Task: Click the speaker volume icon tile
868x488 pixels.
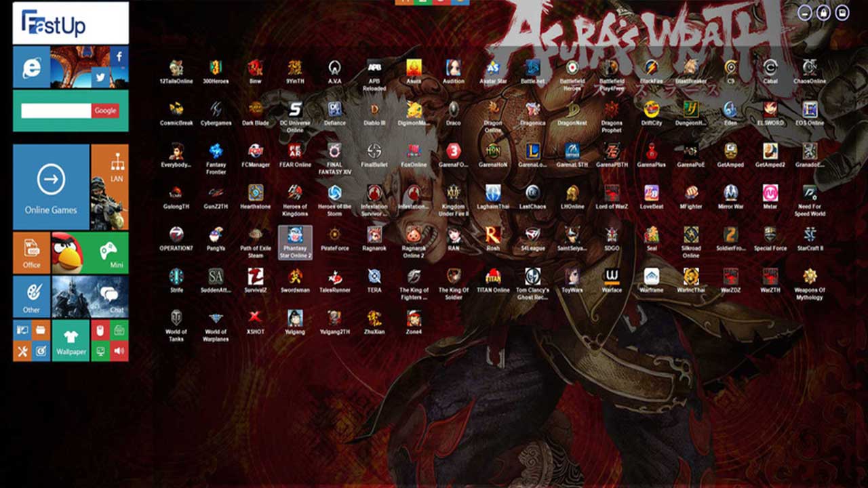Action: tap(119, 351)
